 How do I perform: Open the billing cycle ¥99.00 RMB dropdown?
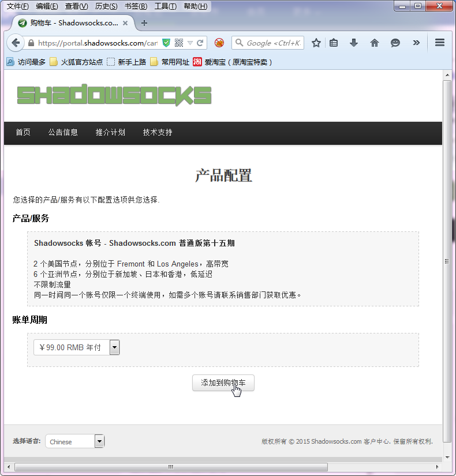(x=77, y=347)
